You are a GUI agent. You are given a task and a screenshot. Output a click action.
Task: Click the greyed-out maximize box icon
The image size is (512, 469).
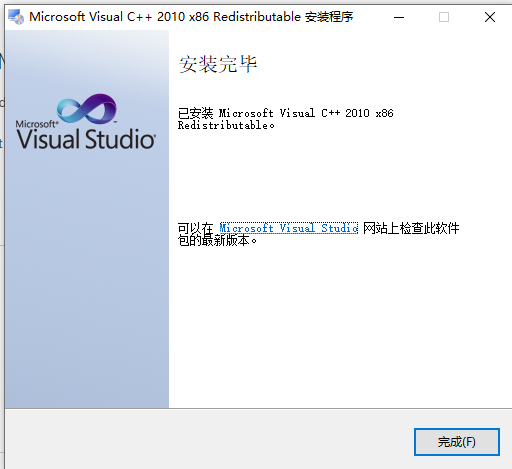pyautogui.click(x=444, y=17)
